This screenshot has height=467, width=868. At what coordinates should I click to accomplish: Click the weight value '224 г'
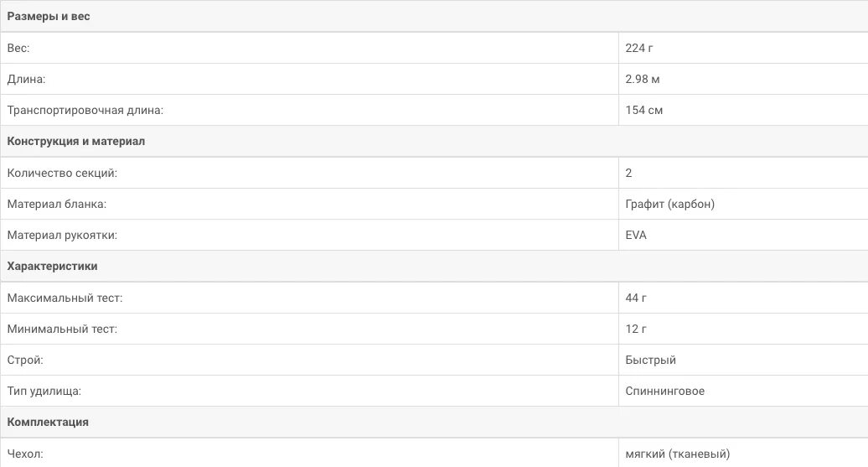639,48
